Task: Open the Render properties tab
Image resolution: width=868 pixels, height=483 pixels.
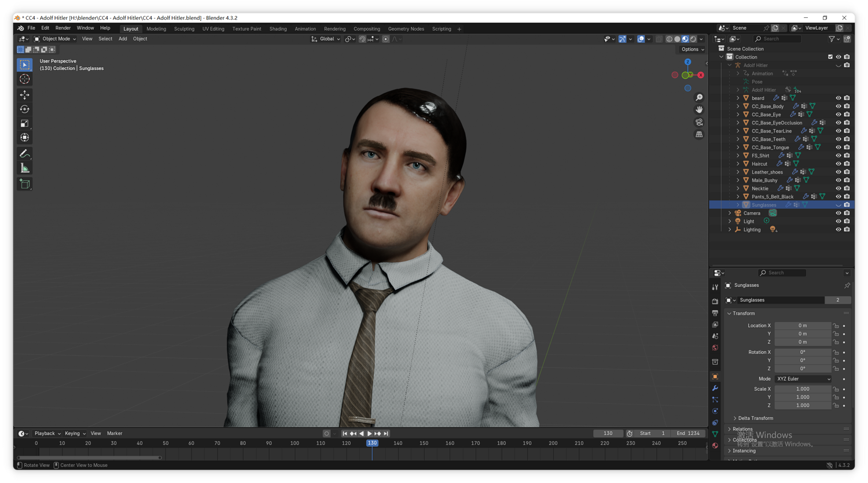Action: tap(715, 301)
